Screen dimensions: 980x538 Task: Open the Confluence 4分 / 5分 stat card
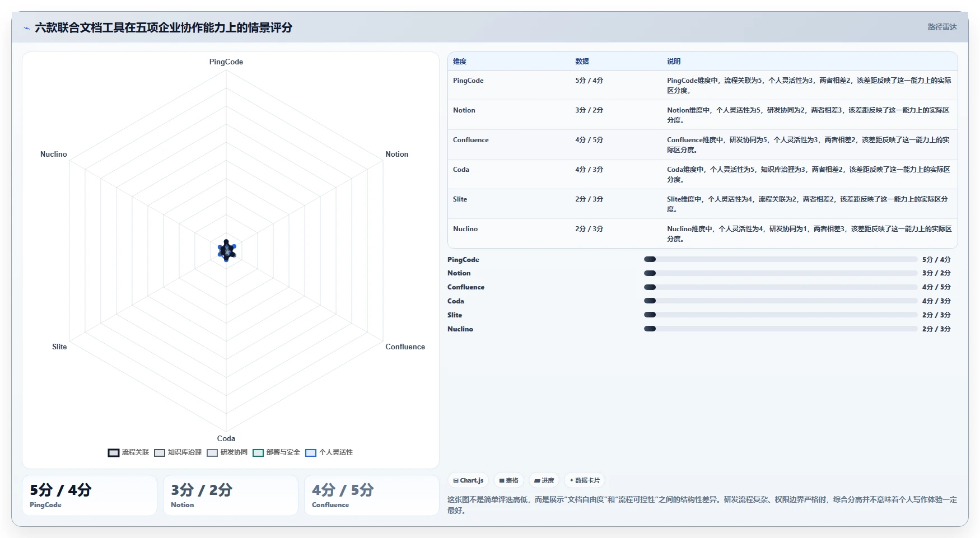(x=372, y=495)
